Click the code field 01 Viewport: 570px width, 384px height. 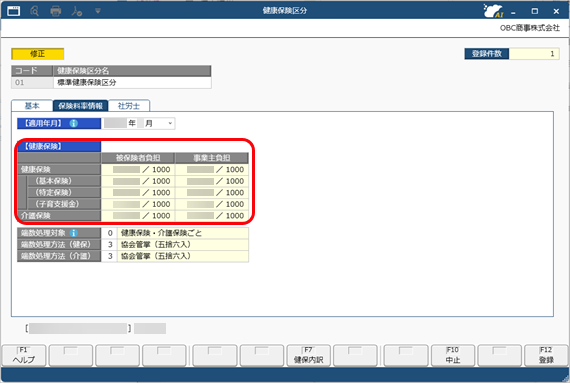pyautogui.click(x=32, y=83)
